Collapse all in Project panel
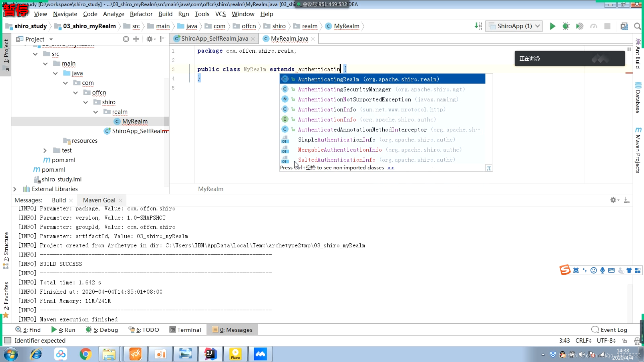The width and height of the screenshot is (644, 362). tap(136, 39)
